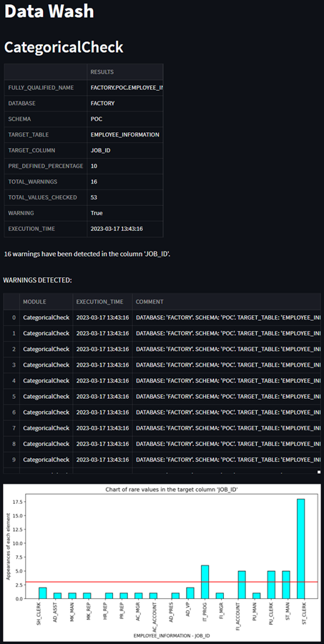Select the TARGET_COLUMN row label
Screen dimensions: 324x644
pyautogui.click(x=46, y=150)
